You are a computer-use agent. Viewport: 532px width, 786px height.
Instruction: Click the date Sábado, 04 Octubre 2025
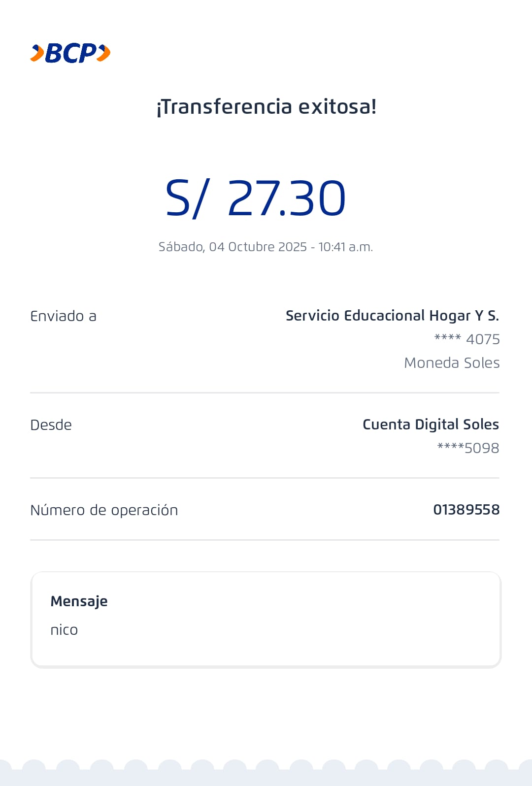pos(233,247)
